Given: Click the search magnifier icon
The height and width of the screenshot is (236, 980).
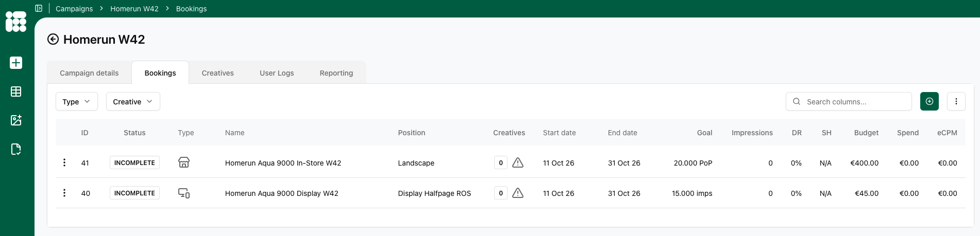Looking at the screenshot, I should pos(797,101).
